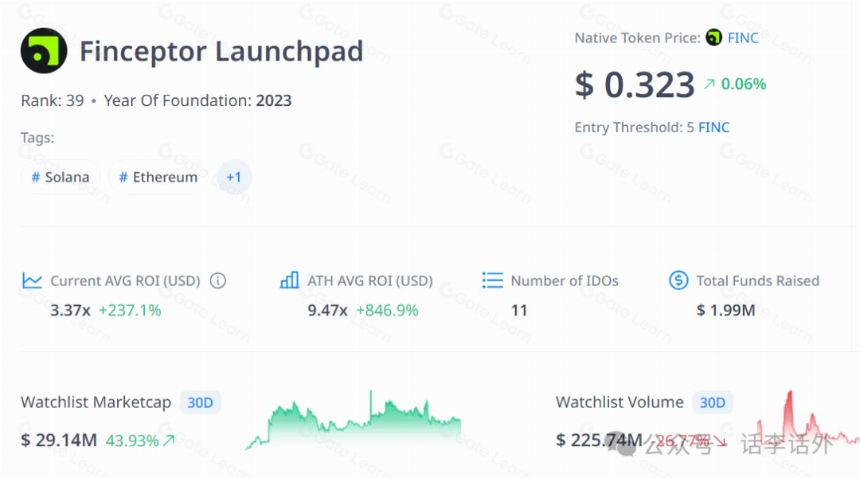Click the Current AVG ROI line chart icon
This screenshot has height=478, width=860.
point(32,281)
